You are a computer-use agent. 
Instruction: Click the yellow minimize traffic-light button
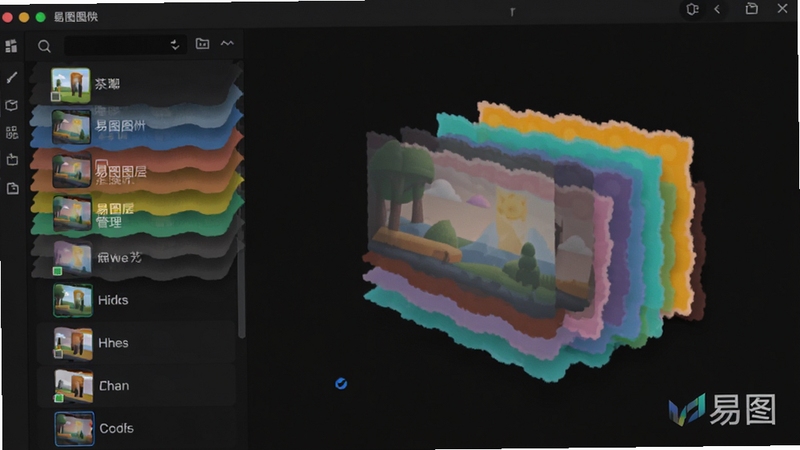(x=24, y=17)
